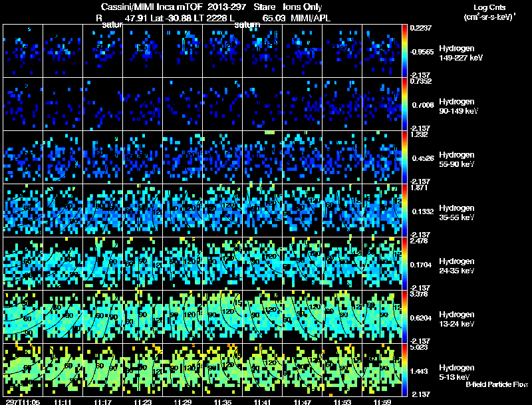
Task: Click the color bar for 24-35 keV row
Action: (404, 263)
